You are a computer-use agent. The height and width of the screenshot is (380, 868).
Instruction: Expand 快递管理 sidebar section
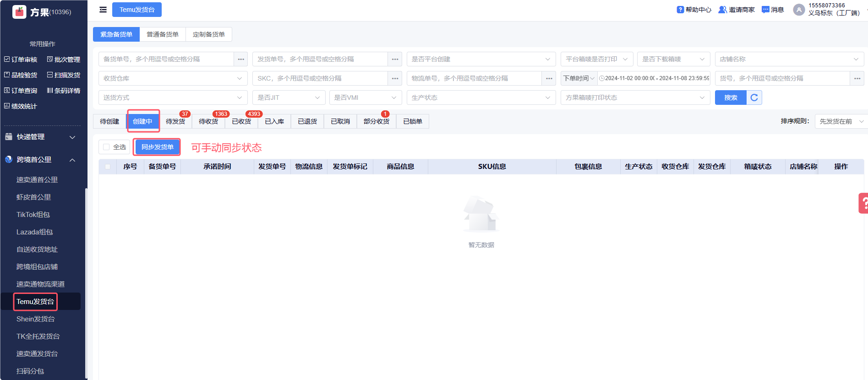[x=40, y=137]
